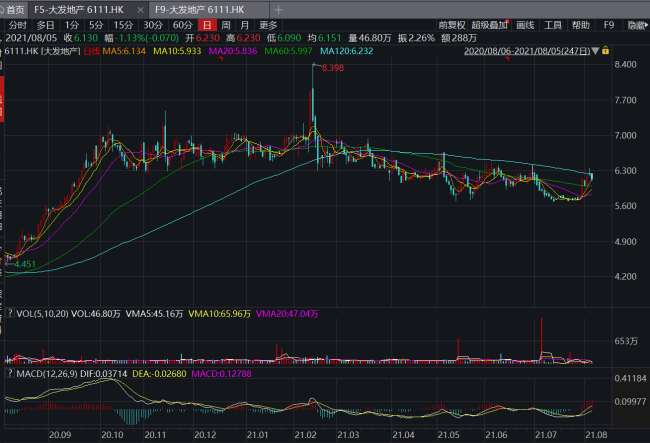The height and width of the screenshot is (443, 650).
Task: Click 7.000 price axis label
Action: pyautogui.click(x=626, y=136)
